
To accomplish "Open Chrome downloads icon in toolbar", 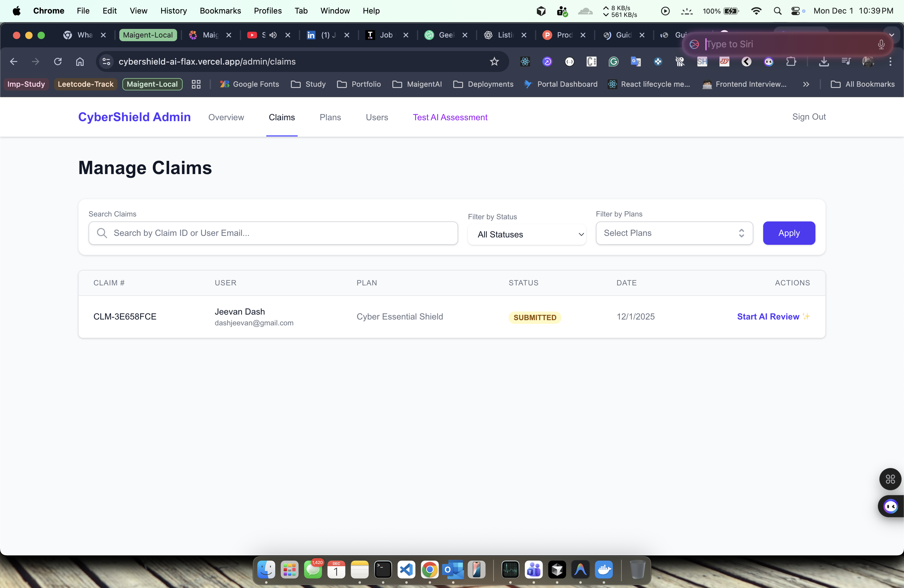I will (x=823, y=62).
